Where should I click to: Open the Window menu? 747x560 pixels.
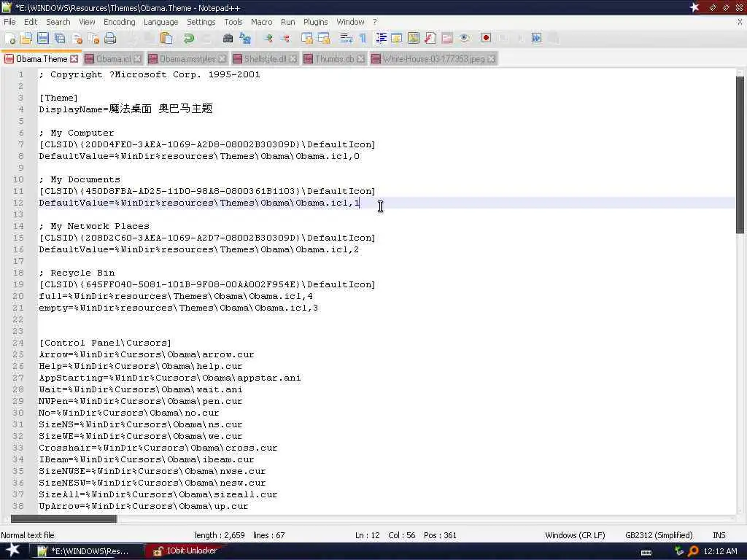[x=350, y=22]
